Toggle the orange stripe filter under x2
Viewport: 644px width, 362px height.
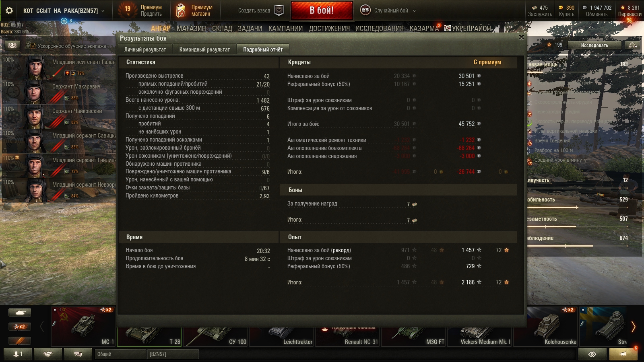coord(20,341)
